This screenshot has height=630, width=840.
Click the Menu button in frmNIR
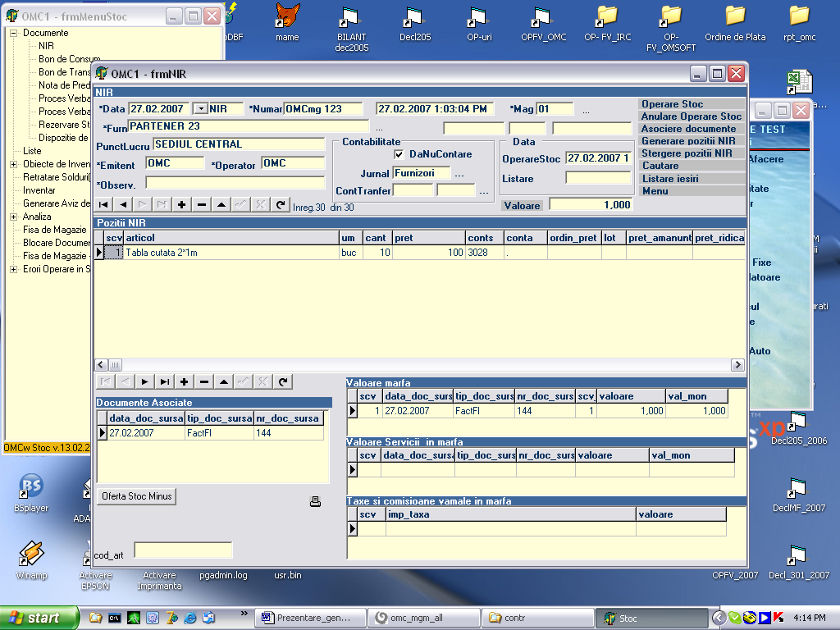point(692,190)
